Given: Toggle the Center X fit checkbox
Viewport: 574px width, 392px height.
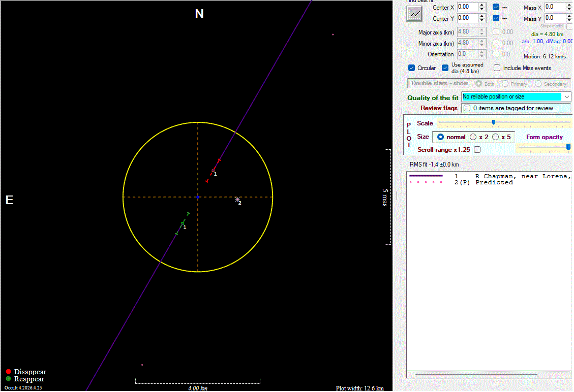Looking at the screenshot, I should point(496,7).
